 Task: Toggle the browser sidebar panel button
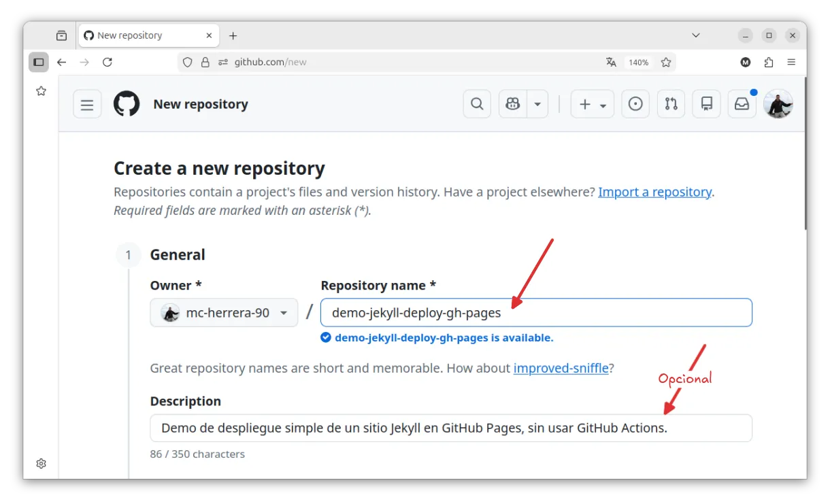pyautogui.click(x=39, y=62)
